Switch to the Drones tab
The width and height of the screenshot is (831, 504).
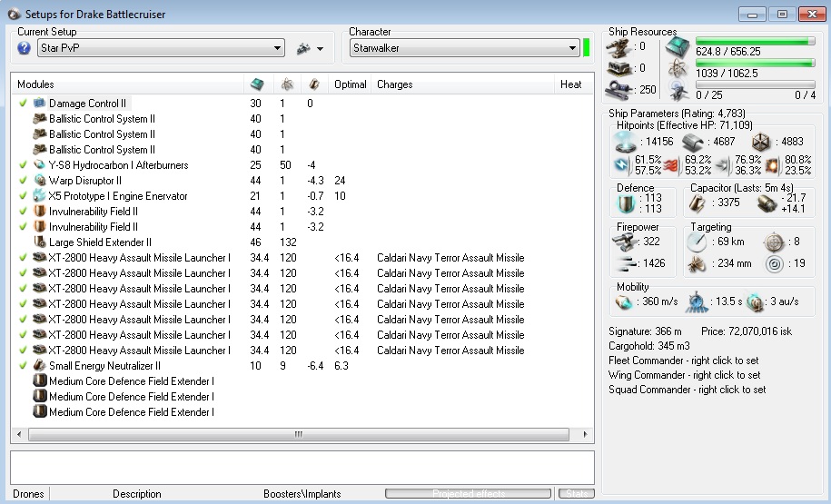coord(28,494)
